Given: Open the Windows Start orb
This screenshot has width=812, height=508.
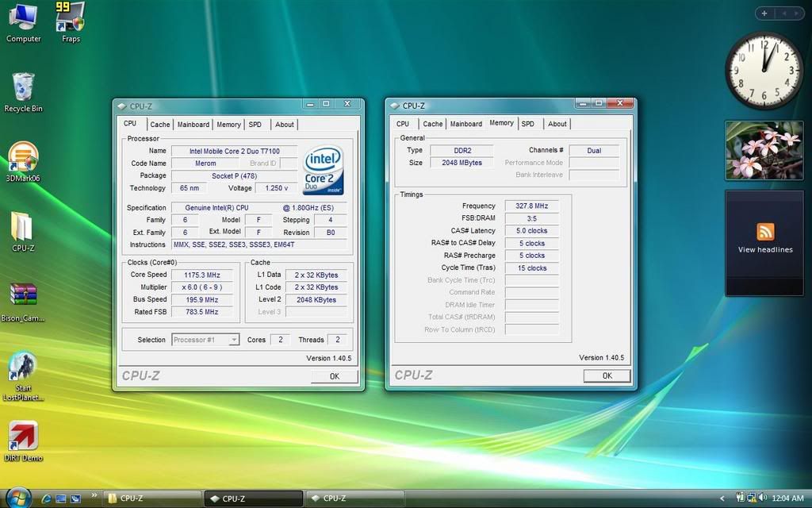Looking at the screenshot, I should [18, 498].
